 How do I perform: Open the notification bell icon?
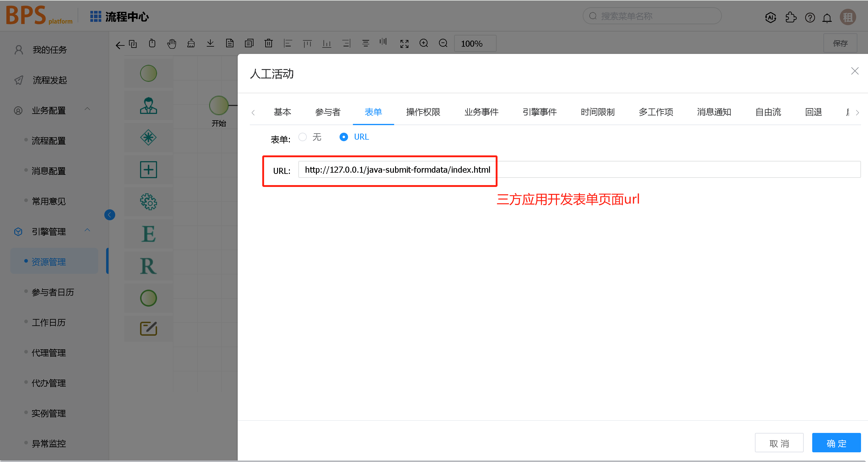[x=827, y=18]
